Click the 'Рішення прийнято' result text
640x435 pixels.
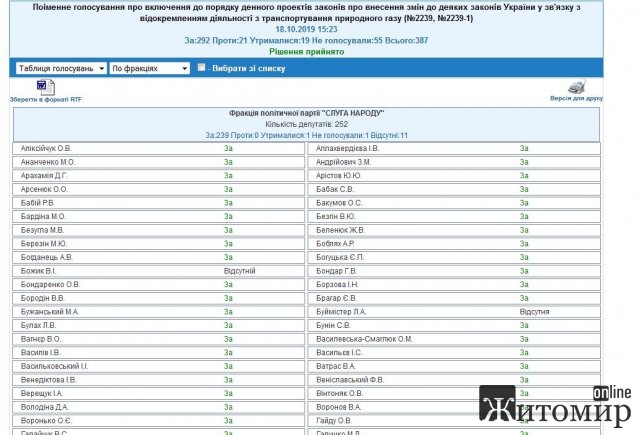point(307,52)
